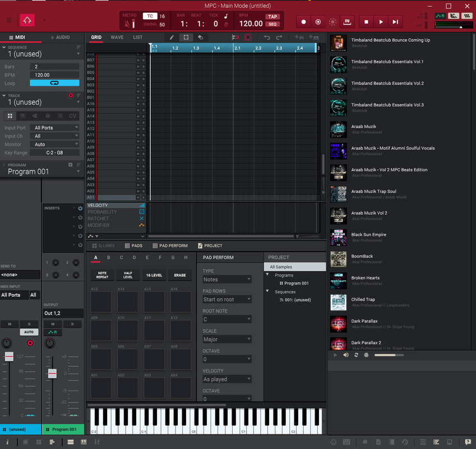Viewport: 476px width, 449px height.
Task: Toggle track record arm button
Action: click(71, 95)
